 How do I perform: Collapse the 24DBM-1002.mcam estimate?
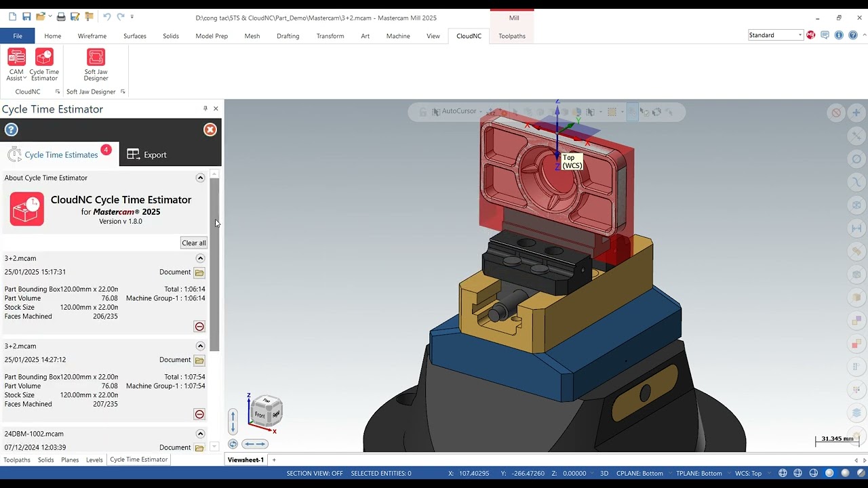tap(200, 434)
